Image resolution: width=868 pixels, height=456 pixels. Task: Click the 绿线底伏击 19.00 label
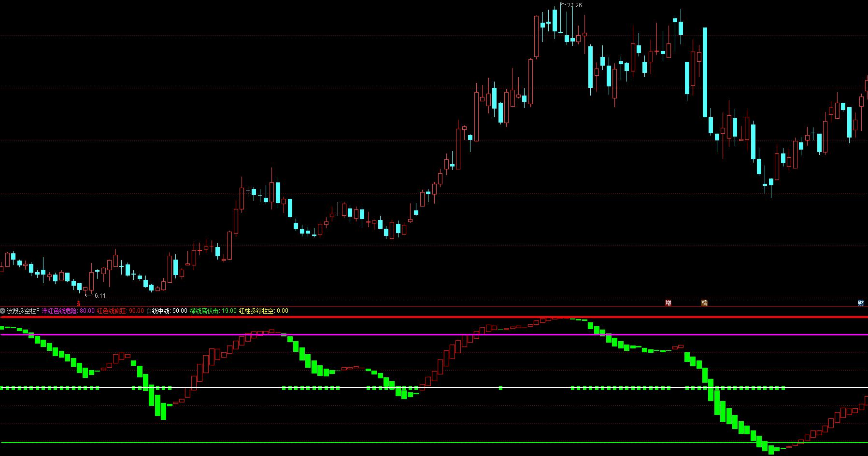[213, 311]
